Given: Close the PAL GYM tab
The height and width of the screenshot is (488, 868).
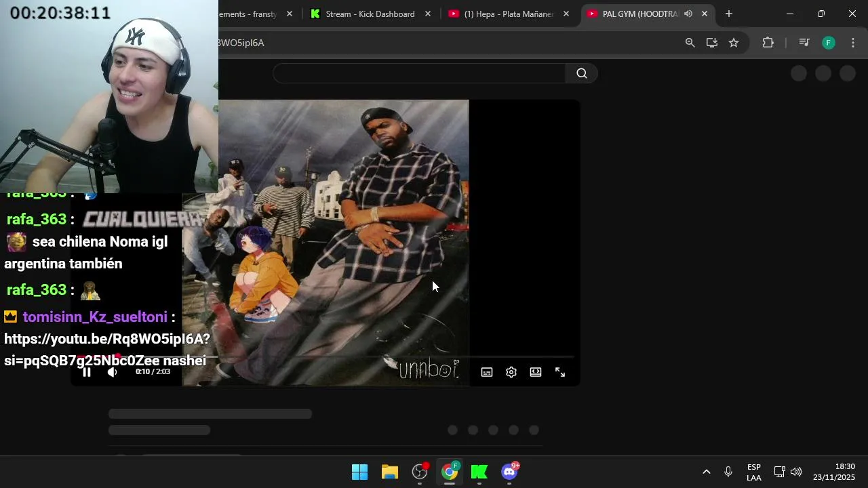Looking at the screenshot, I should (x=705, y=14).
